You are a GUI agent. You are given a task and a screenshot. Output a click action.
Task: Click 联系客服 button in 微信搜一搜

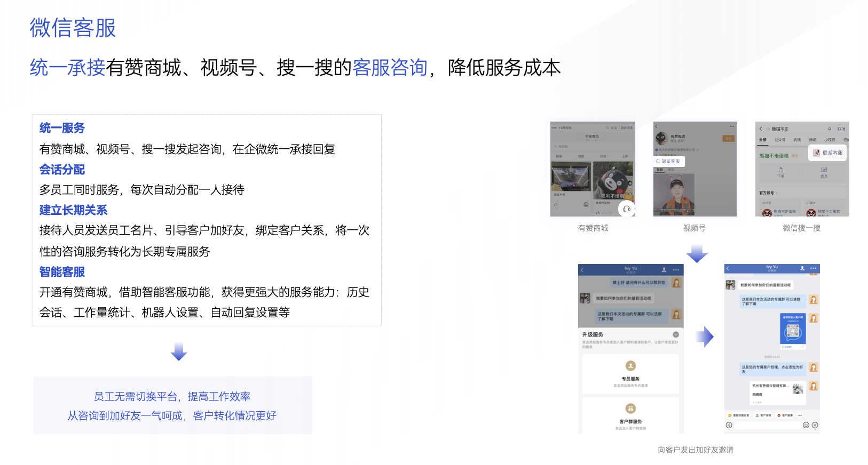827,153
